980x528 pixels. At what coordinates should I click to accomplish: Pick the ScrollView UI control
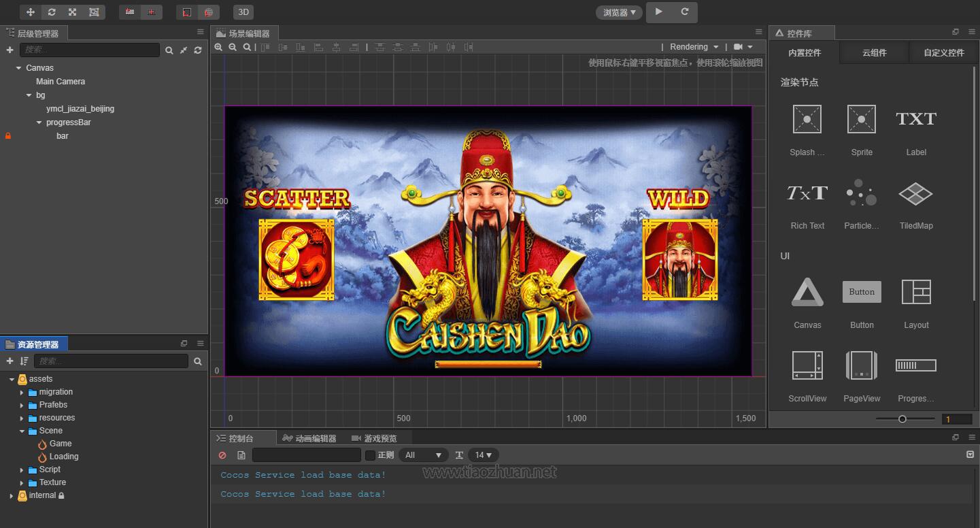click(x=807, y=376)
